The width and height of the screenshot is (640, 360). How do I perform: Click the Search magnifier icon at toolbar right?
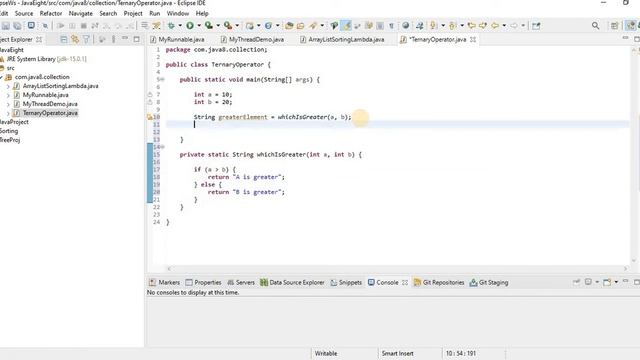click(596, 26)
